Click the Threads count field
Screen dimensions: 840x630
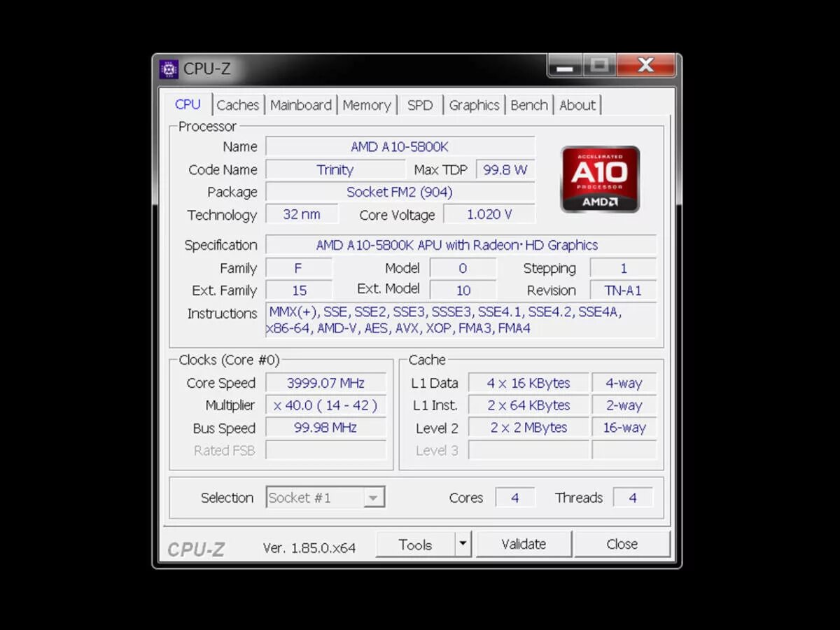tap(633, 498)
